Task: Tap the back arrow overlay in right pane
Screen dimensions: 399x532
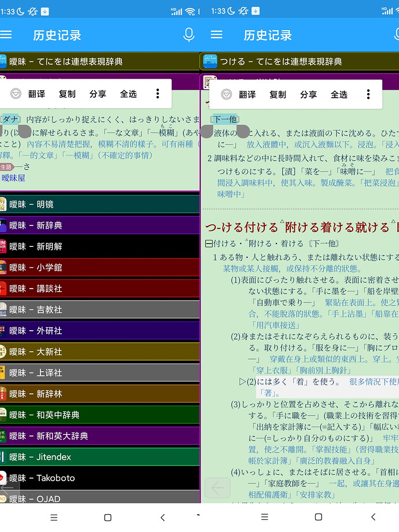Action: coord(217,488)
